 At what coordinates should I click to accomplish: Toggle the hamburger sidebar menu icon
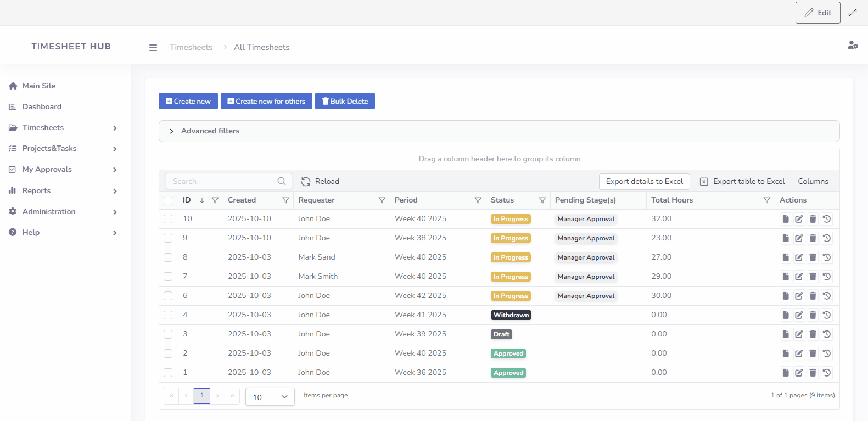click(153, 48)
